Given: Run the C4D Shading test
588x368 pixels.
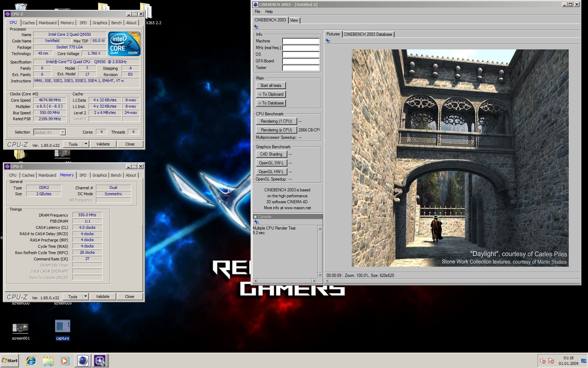Looking at the screenshot, I should (x=271, y=154).
